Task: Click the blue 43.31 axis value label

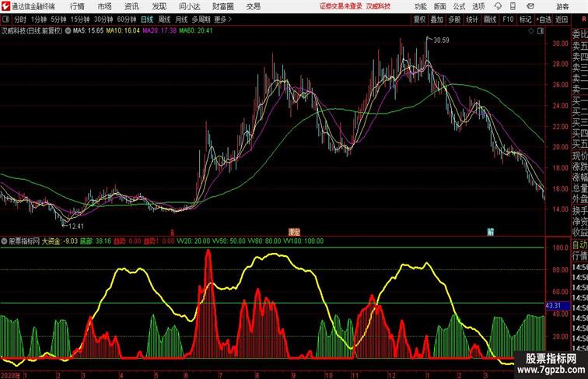Action: pyautogui.click(x=557, y=306)
